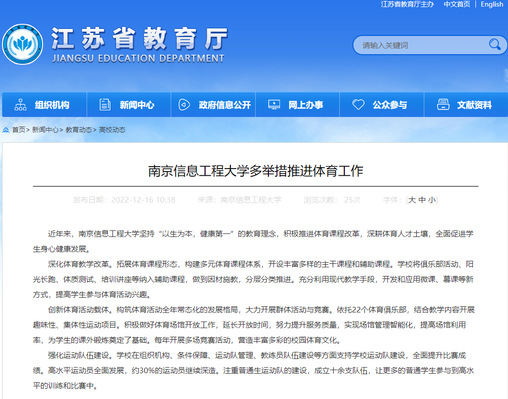508x399 pixels.
Task: Click the 网上办事 monitor icon
Action: [274, 105]
